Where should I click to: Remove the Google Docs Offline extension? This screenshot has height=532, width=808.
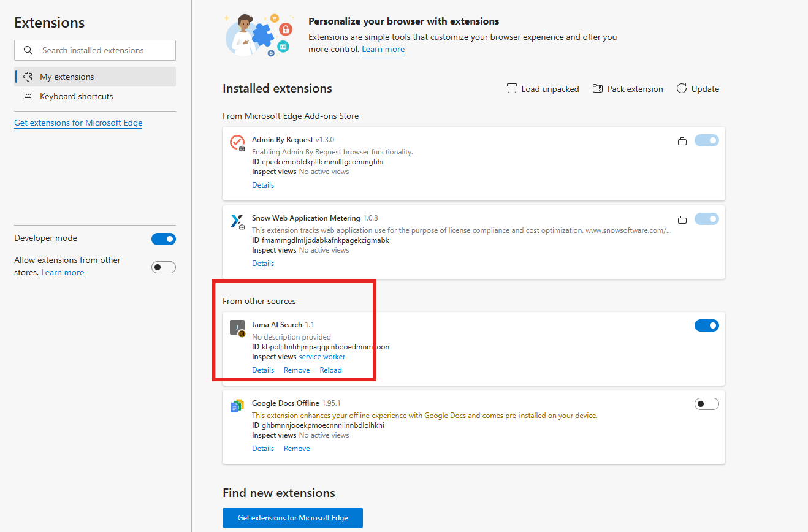297,448
